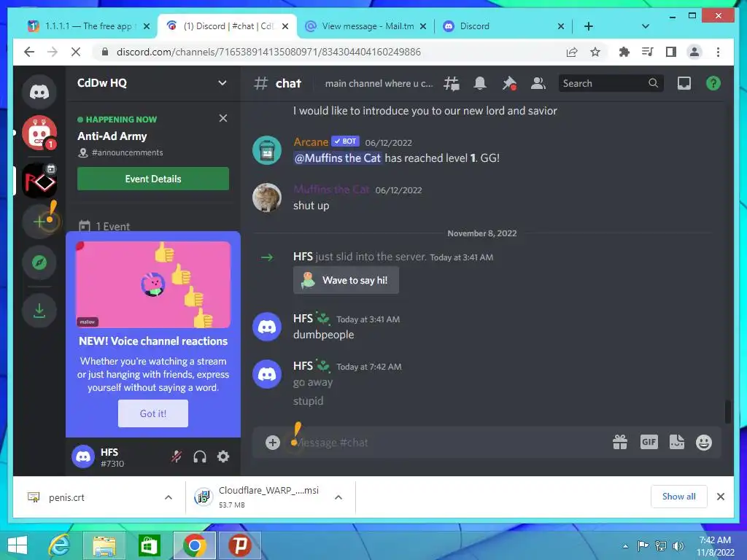Open Threads icon in channel header
Image resolution: width=747 pixels, height=560 pixels.
[x=451, y=83]
